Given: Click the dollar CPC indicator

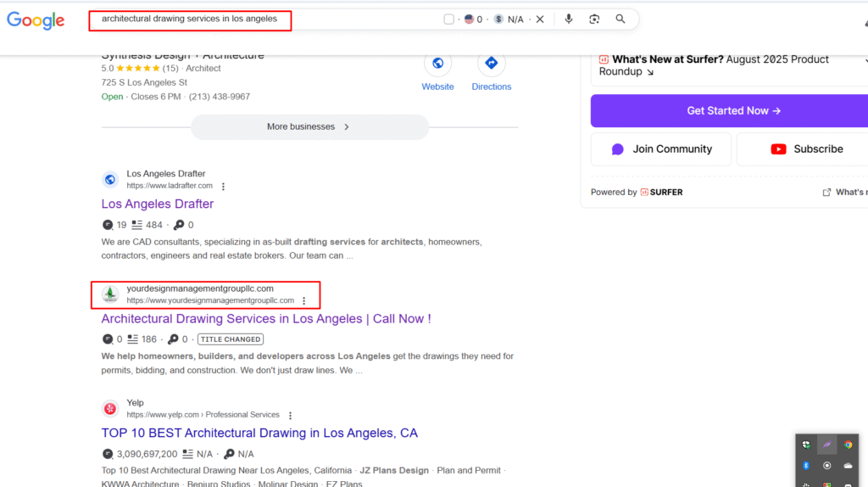Looking at the screenshot, I should pyautogui.click(x=498, y=20).
